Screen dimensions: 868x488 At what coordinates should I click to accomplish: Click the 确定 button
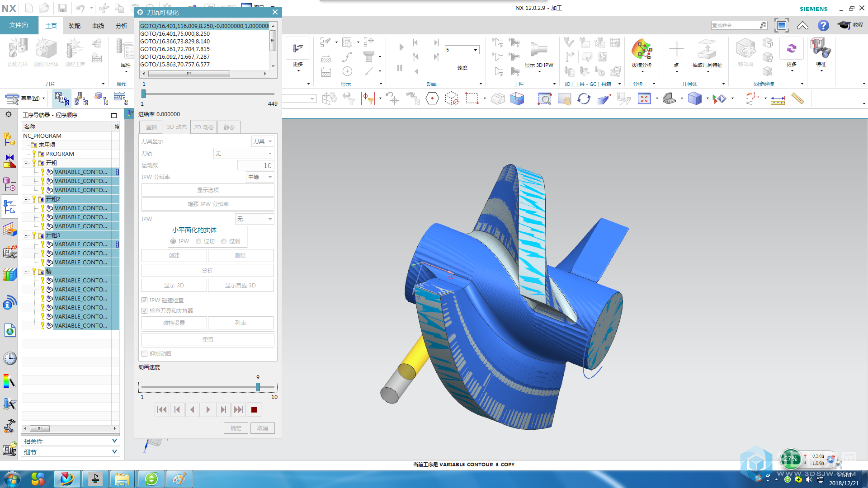pyautogui.click(x=236, y=428)
